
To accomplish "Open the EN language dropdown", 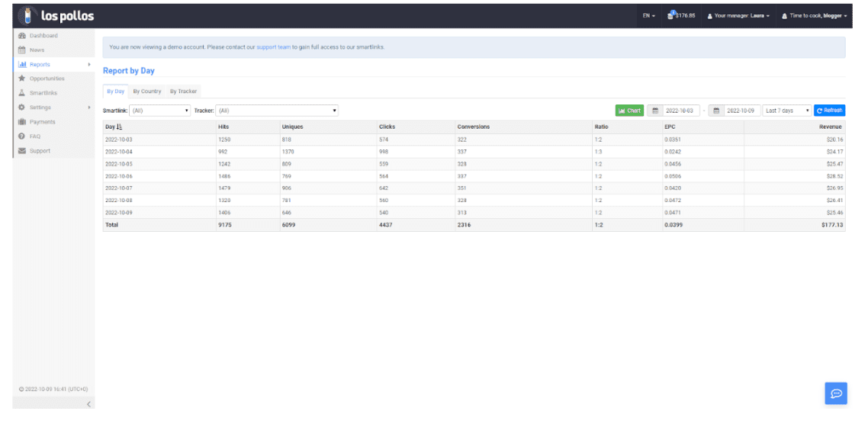I will [649, 15].
